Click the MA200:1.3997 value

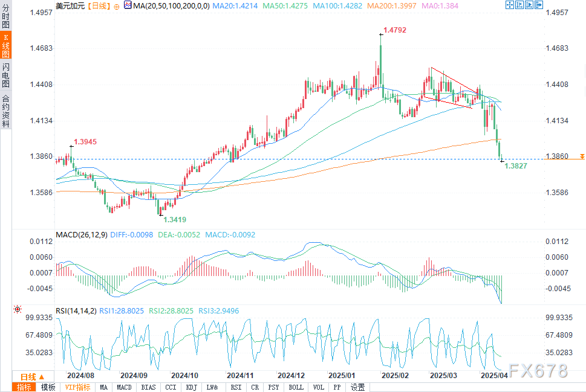392,5
